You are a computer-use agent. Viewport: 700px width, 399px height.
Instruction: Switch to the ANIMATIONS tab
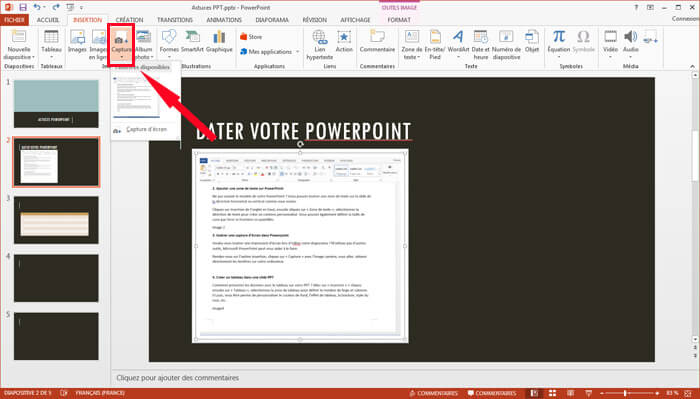[x=224, y=20]
